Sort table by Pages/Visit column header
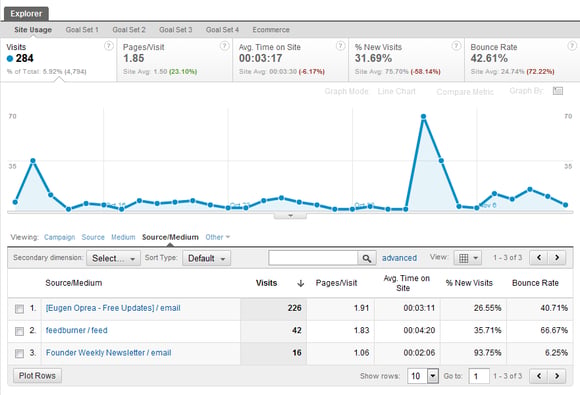 336,283
